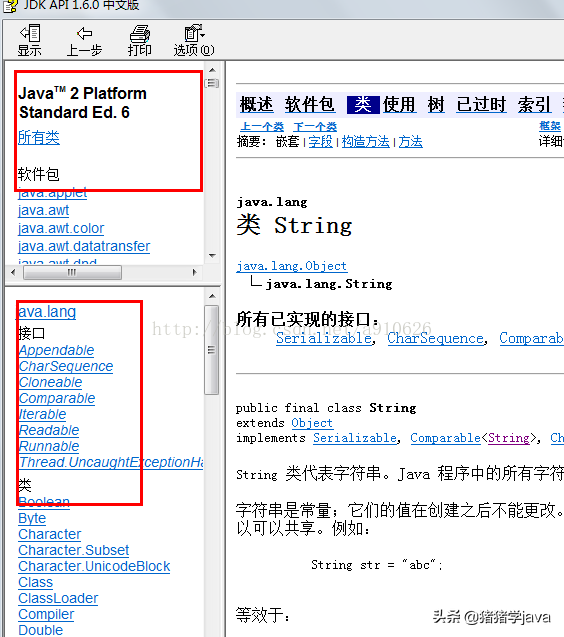Click the package pane vertical scroll thumb
The height and width of the screenshot is (637, 564).
pos(212,83)
